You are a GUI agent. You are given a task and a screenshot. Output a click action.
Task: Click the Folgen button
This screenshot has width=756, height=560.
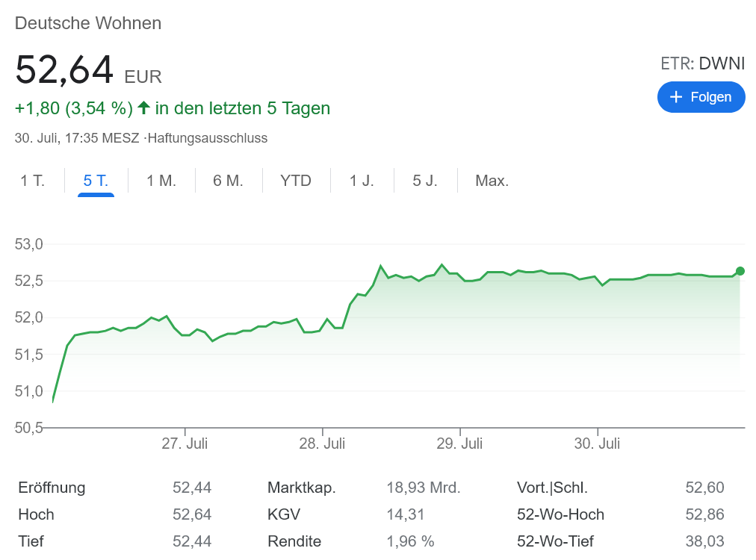click(701, 97)
